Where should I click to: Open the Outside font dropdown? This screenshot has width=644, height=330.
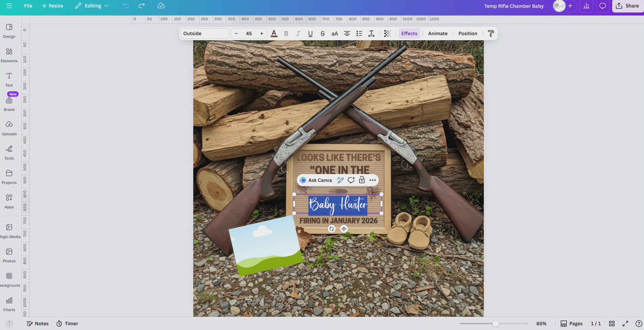pos(205,33)
